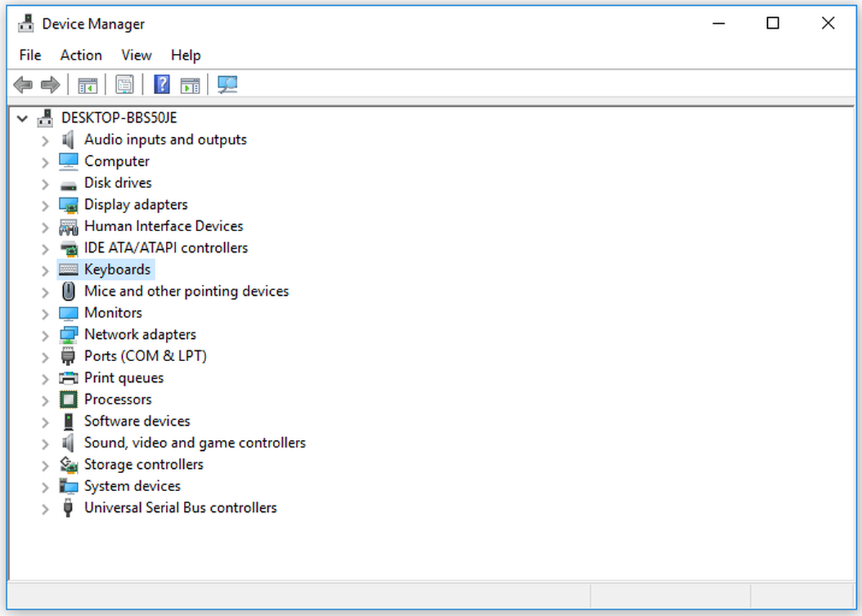Click the keyboard icon beside Keyboards
This screenshot has height=616, width=862.
click(68, 269)
